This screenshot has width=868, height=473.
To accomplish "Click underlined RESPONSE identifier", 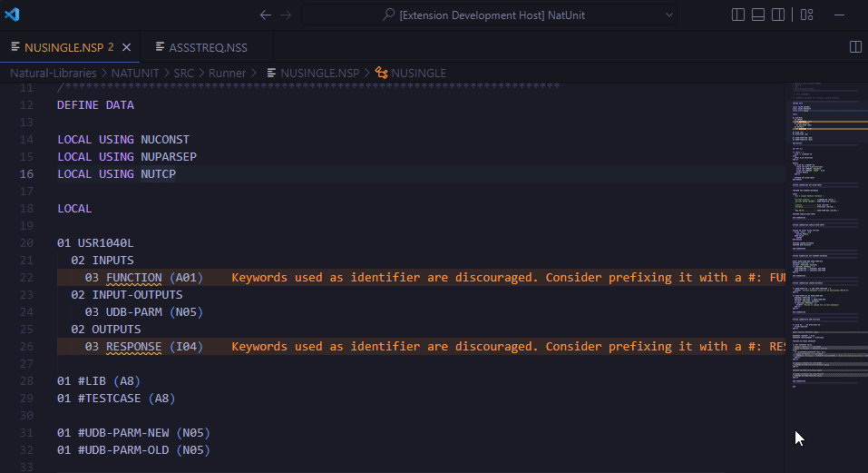I will [x=134, y=347].
